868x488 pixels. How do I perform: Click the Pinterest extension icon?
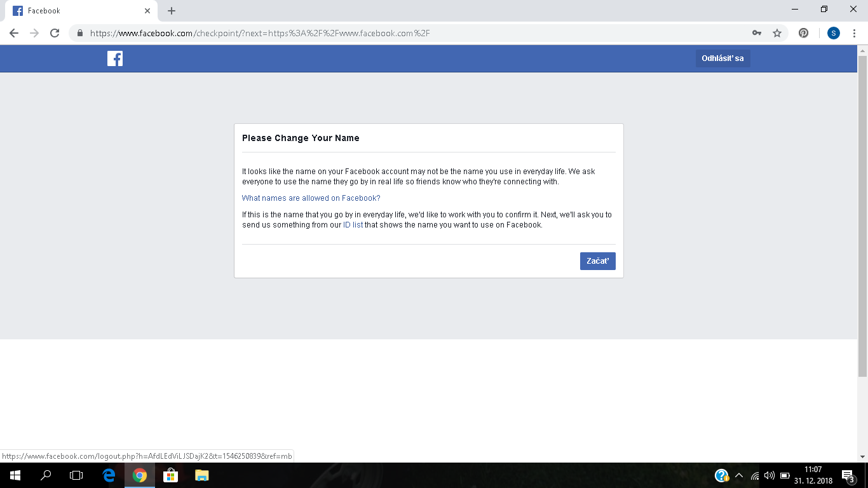tap(804, 33)
